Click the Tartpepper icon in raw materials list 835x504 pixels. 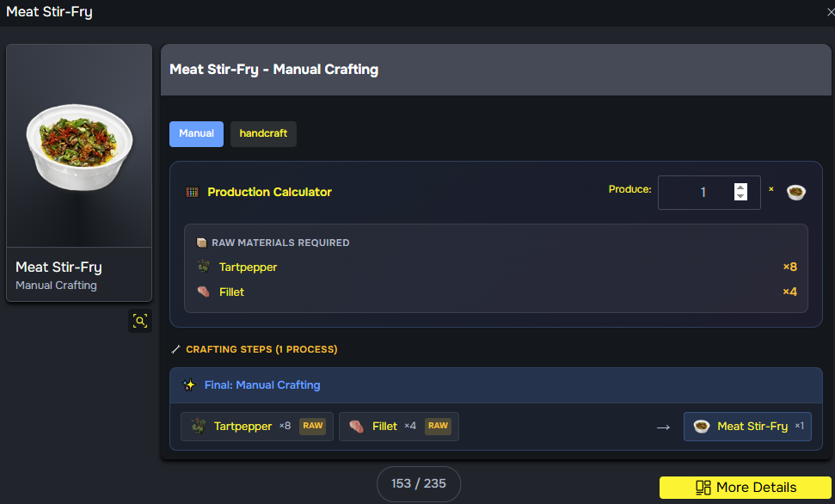204,266
